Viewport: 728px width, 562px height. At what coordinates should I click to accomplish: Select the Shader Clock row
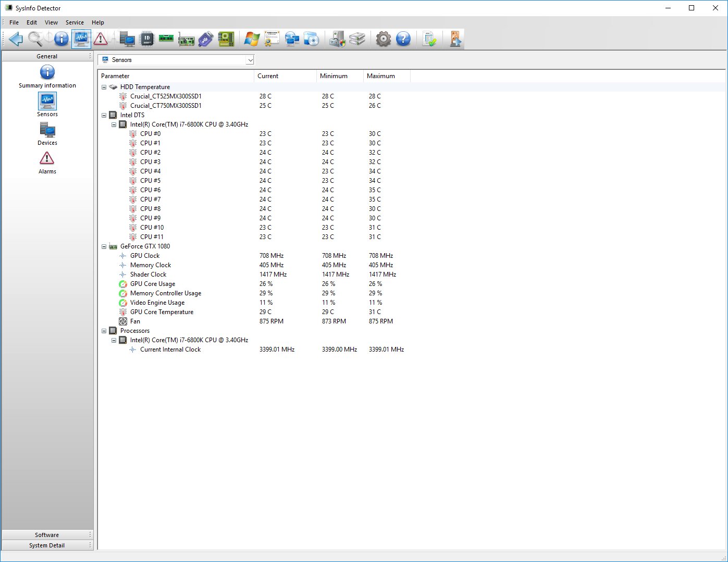click(x=412, y=274)
